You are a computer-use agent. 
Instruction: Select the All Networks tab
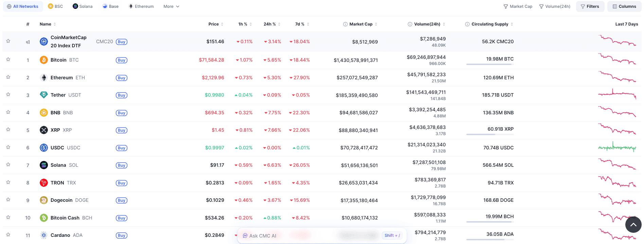point(23,6)
